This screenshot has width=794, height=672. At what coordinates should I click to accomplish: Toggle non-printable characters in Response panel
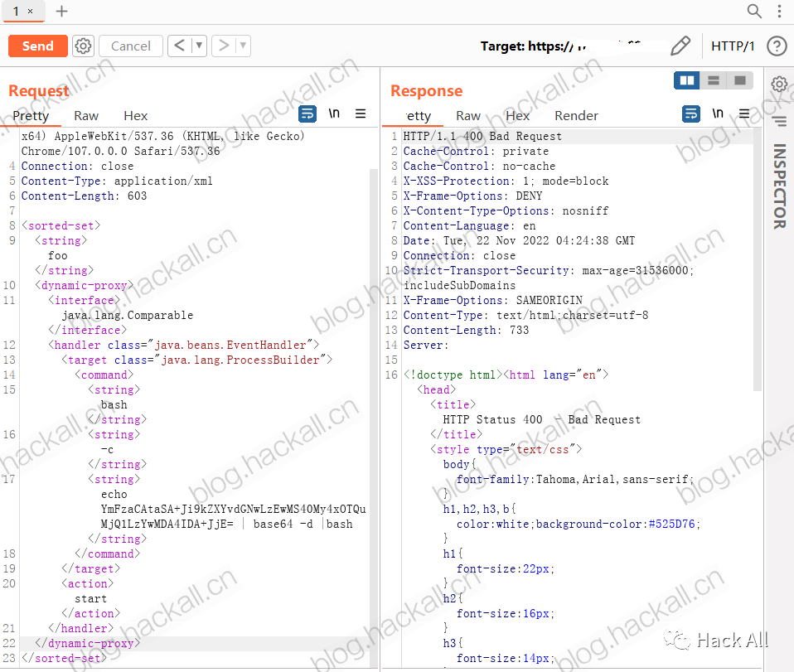point(718,114)
